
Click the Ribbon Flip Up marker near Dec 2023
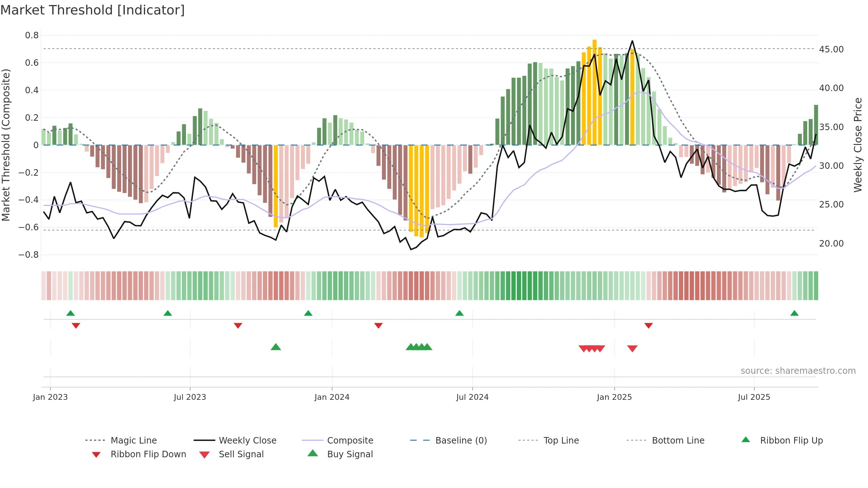[x=308, y=313]
